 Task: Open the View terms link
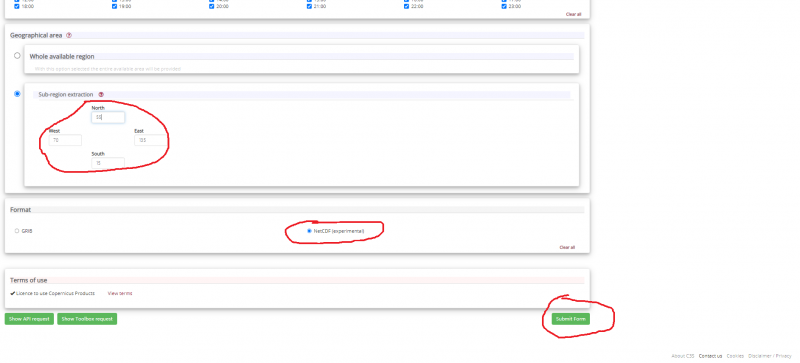(120, 294)
